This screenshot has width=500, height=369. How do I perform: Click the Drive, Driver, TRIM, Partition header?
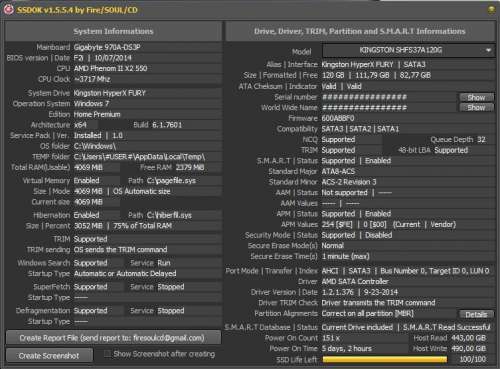(360, 31)
